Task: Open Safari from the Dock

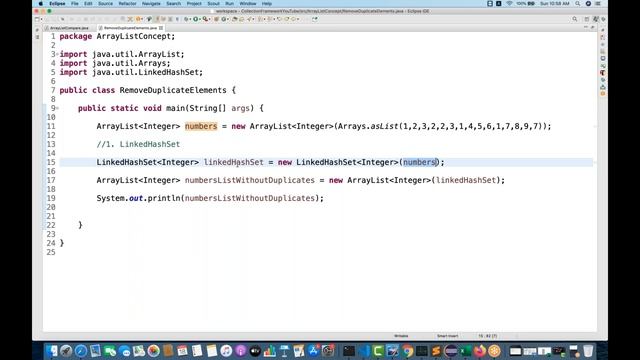Action: [81, 351]
